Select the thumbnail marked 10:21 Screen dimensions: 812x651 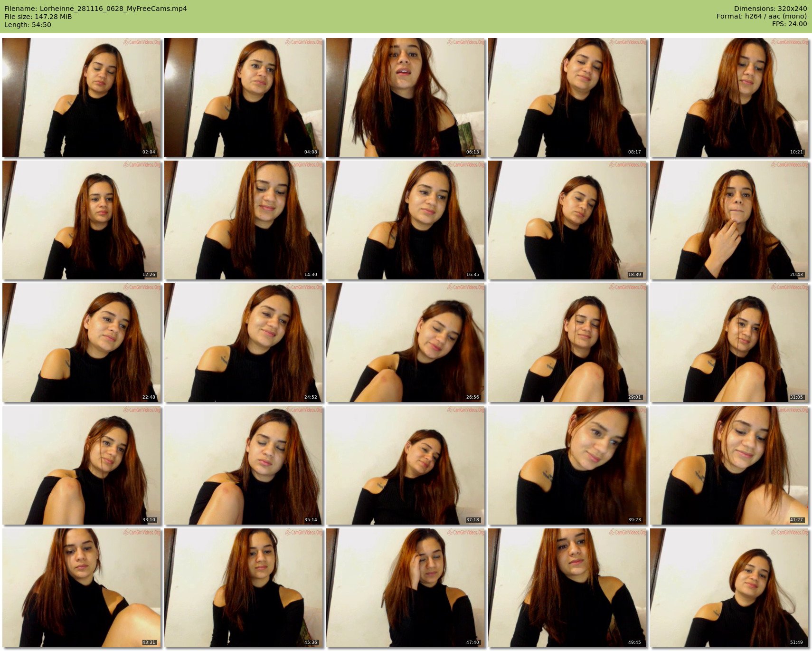click(x=729, y=97)
